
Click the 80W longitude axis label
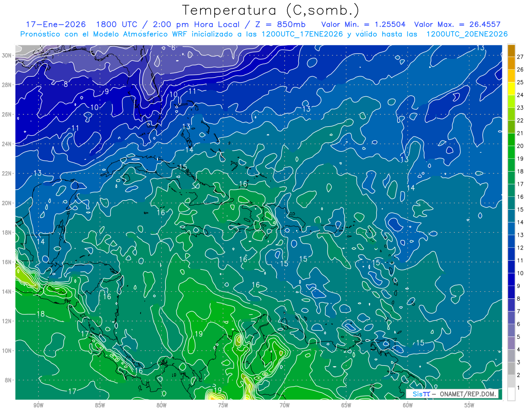click(x=161, y=405)
